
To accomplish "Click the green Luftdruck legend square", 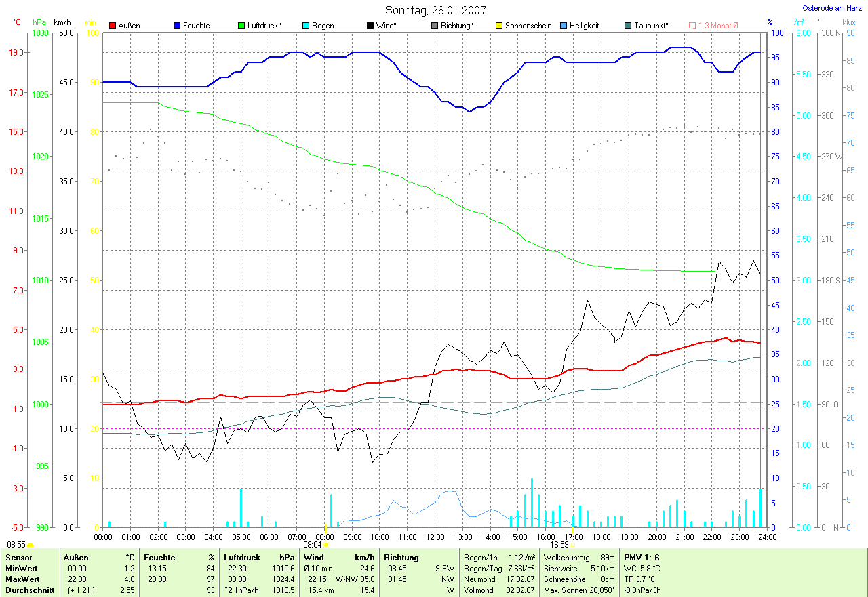I will point(241,26).
